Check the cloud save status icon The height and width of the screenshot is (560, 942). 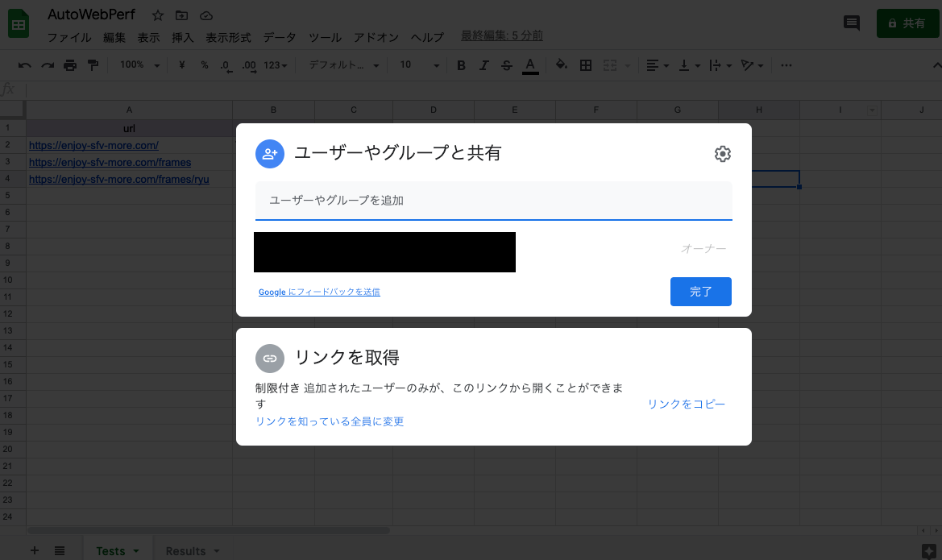(206, 15)
